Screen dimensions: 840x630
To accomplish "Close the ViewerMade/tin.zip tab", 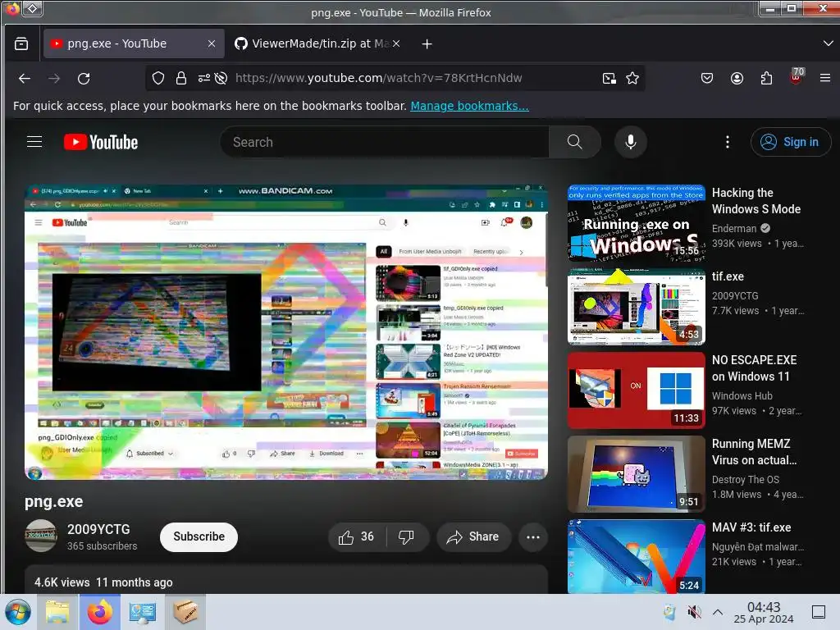I will pyautogui.click(x=396, y=43).
